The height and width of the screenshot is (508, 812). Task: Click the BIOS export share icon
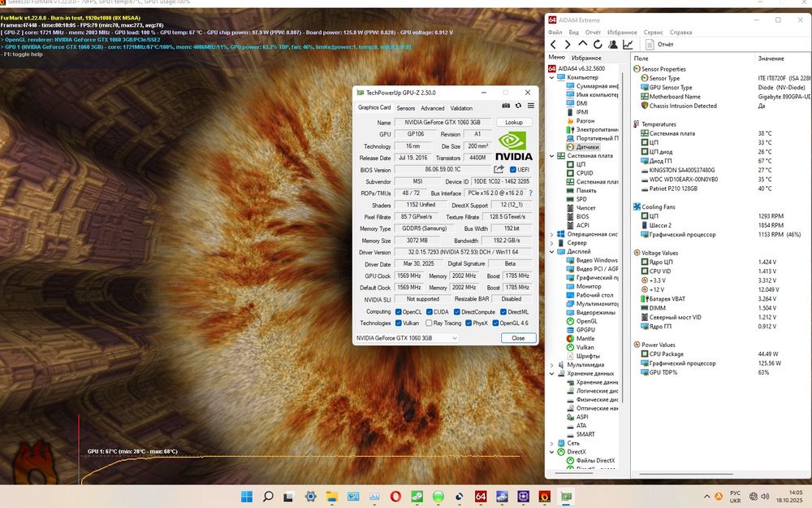499,169
